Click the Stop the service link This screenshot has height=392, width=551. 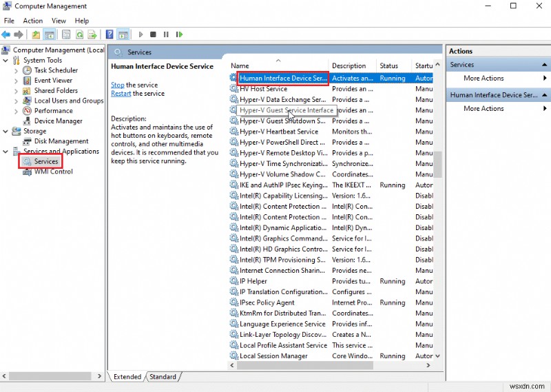(118, 85)
